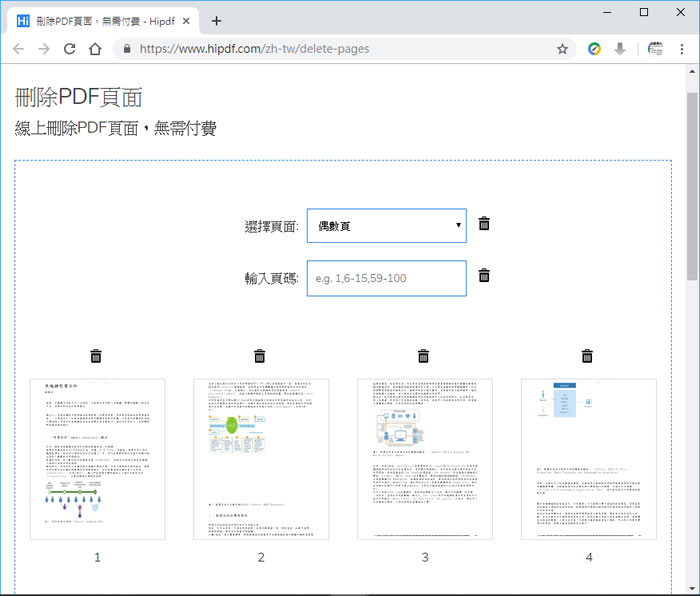Click trash icon beside page number input

[484, 275]
